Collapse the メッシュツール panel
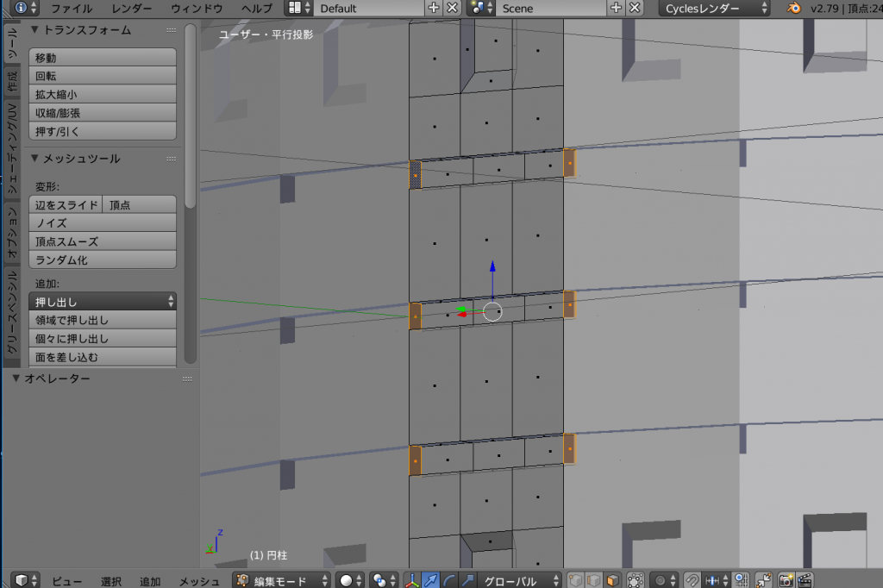 coord(34,159)
